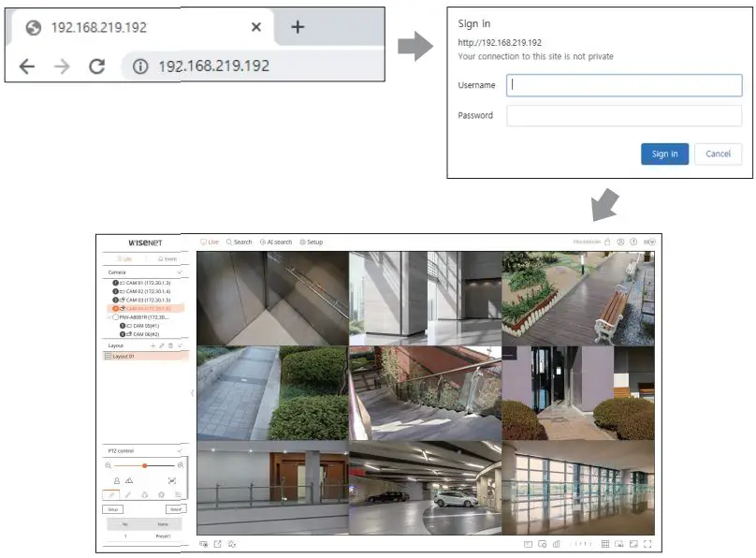This screenshot has width=756, height=558.
Task: Collapse the PTZ control panel
Action: (x=181, y=448)
